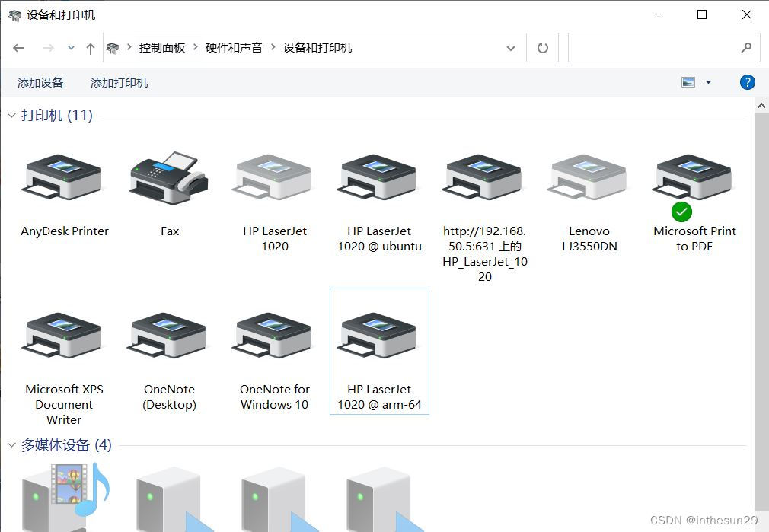Select the multimedia device with film and music note
The width and height of the screenshot is (769, 532).
click(65, 496)
